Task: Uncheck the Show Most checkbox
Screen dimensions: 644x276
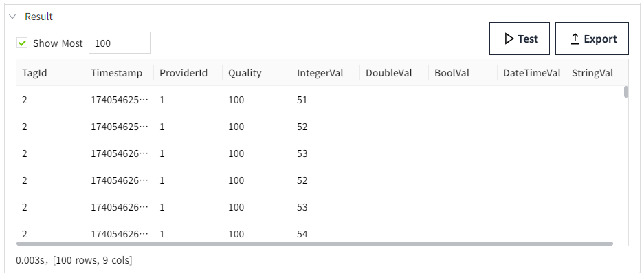Action: coord(23,43)
